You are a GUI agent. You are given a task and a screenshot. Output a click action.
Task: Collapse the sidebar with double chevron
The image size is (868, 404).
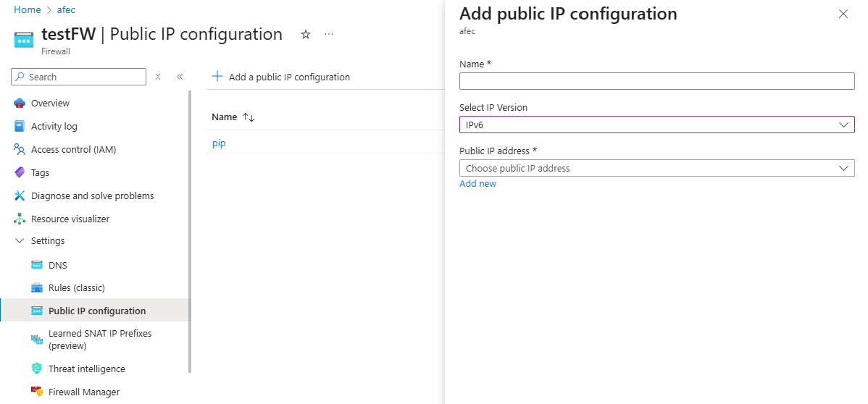180,77
